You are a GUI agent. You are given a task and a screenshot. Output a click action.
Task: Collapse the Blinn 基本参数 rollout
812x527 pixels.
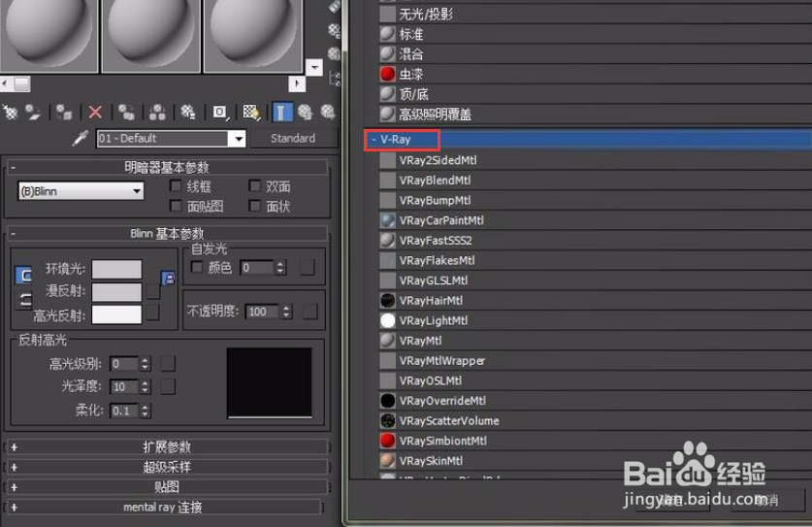click(x=166, y=234)
